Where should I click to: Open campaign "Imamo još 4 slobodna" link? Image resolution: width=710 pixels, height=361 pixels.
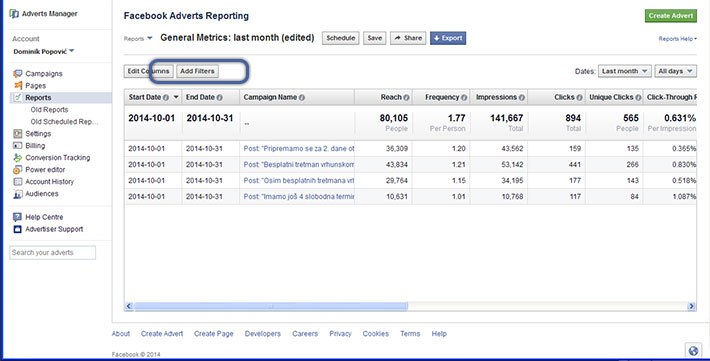299,197
